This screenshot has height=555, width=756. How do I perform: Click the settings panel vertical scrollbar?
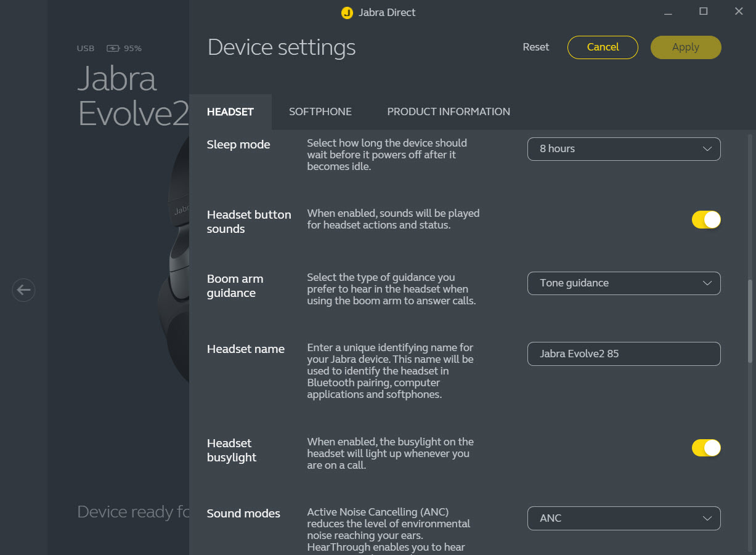point(750,320)
